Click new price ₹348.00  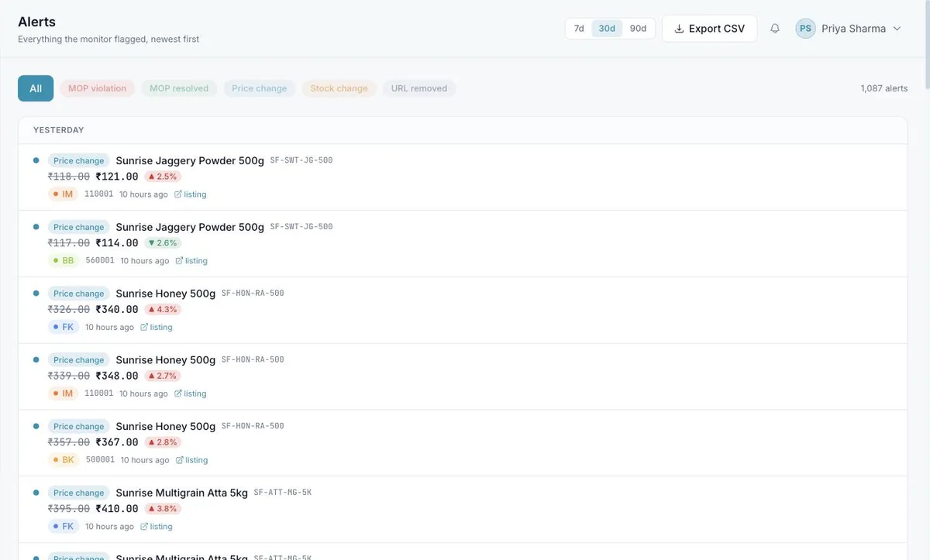coord(117,376)
